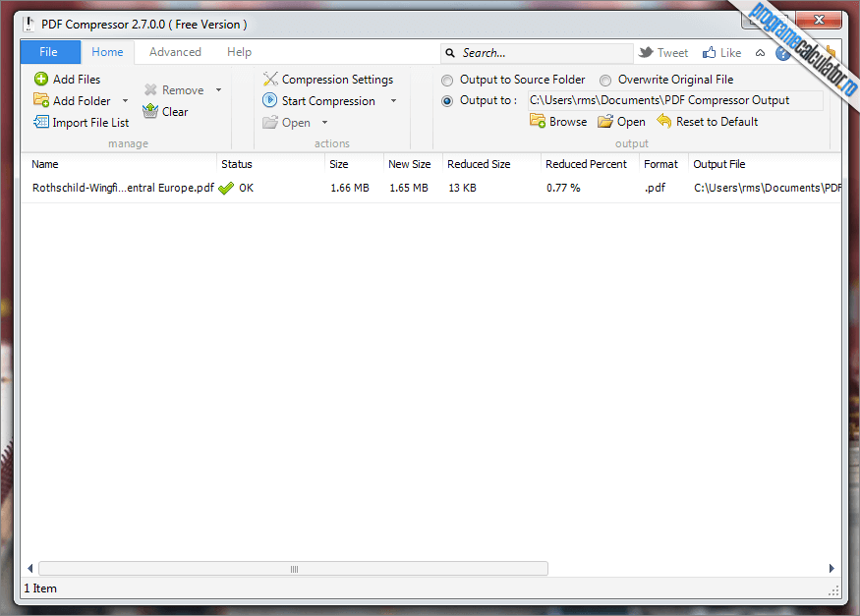Image resolution: width=860 pixels, height=616 pixels.
Task: Open Compression Settings tools icon
Action: (270, 79)
